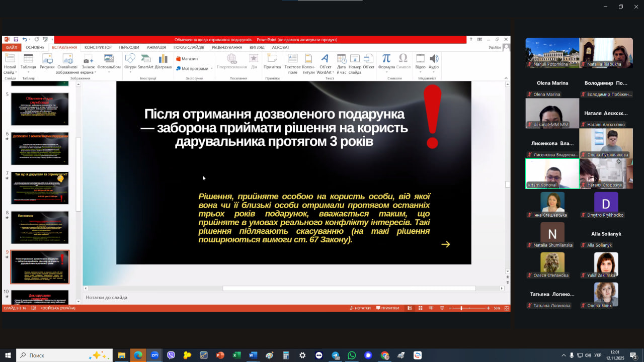Switch to the КОНСТРУКТОР tab
This screenshot has height=362, width=644.
98,47
